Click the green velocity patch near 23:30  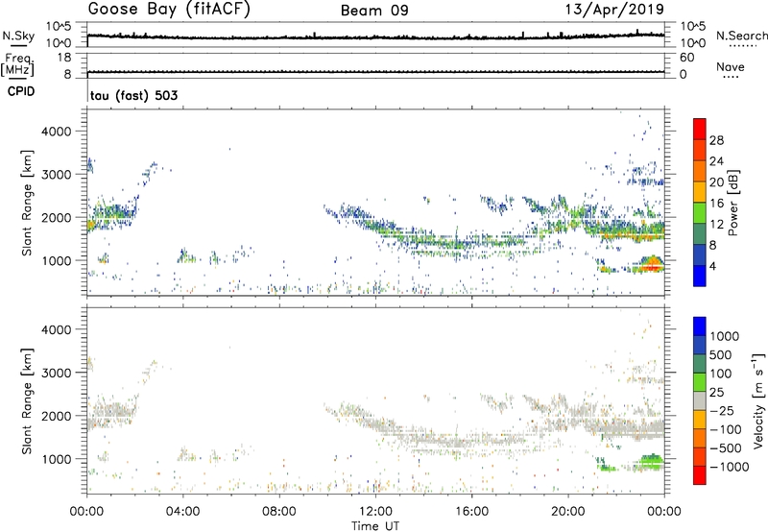pos(652,461)
